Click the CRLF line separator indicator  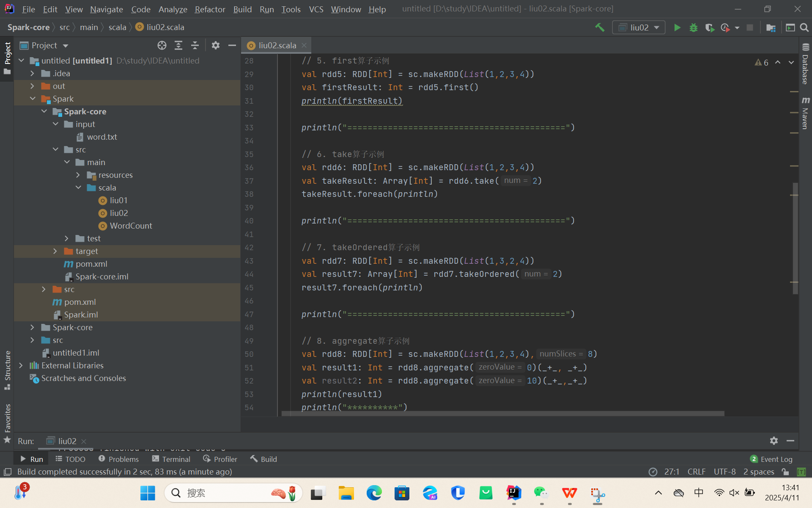[696, 472]
